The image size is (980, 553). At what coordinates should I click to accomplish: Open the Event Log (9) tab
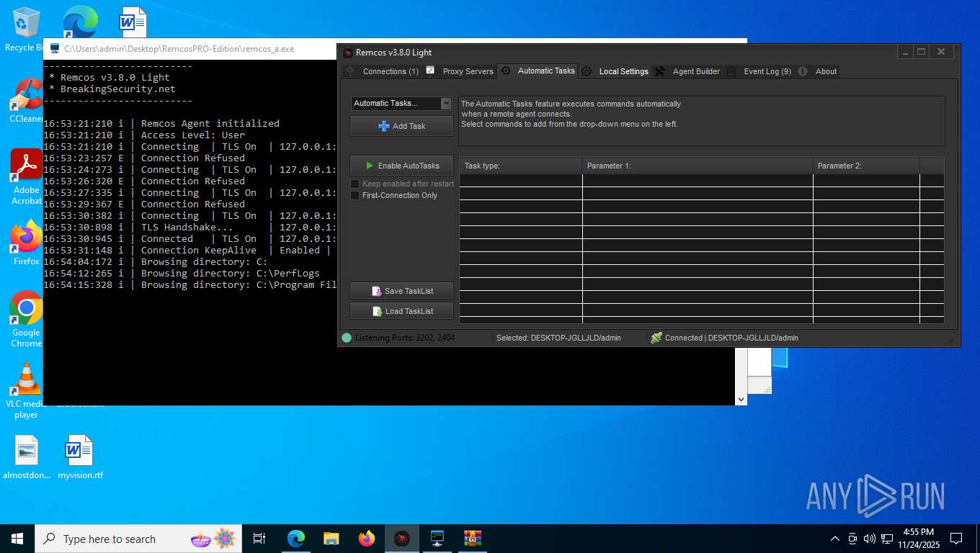coord(767,71)
